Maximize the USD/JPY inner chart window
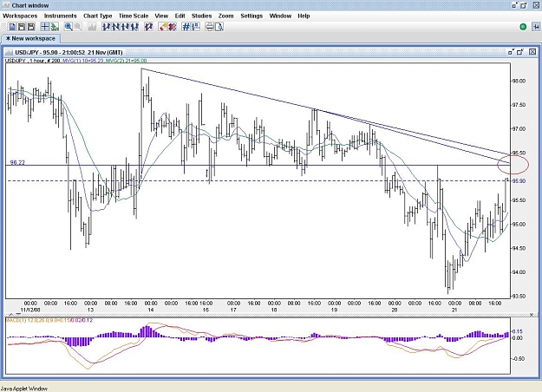The image size is (542, 392). click(x=520, y=52)
